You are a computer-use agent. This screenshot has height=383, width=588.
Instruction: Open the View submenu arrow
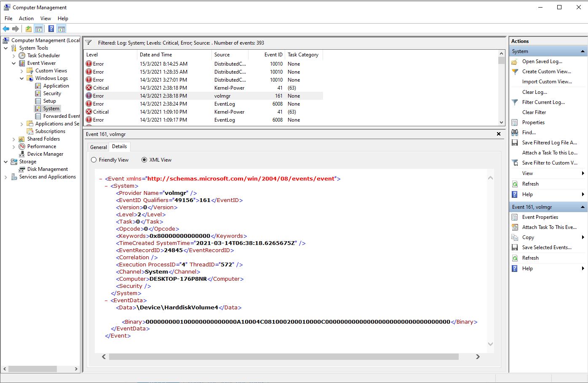click(583, 173)
